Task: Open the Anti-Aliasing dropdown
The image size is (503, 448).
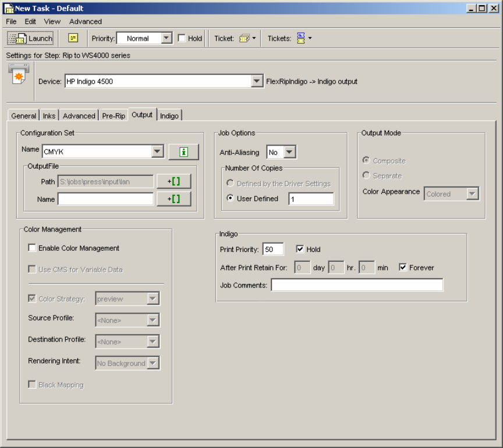Action: (290, 152)
